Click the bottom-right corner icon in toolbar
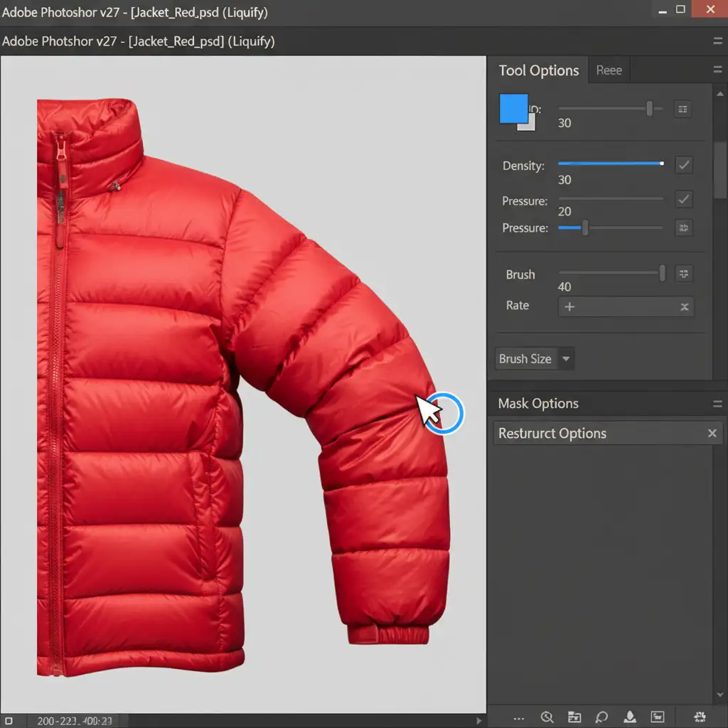Screen dimensions: 728x728 coord(698,717)
